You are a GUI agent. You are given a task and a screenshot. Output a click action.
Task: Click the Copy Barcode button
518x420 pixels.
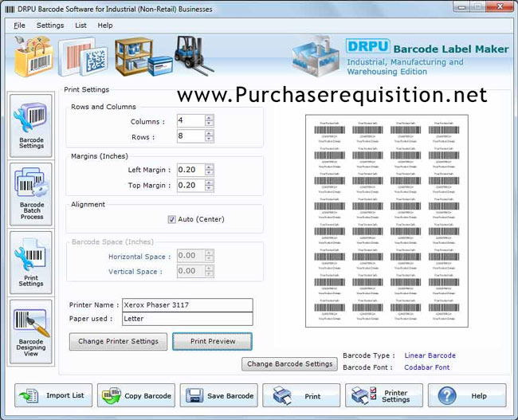pyautogui.click(x=136, y=395)
